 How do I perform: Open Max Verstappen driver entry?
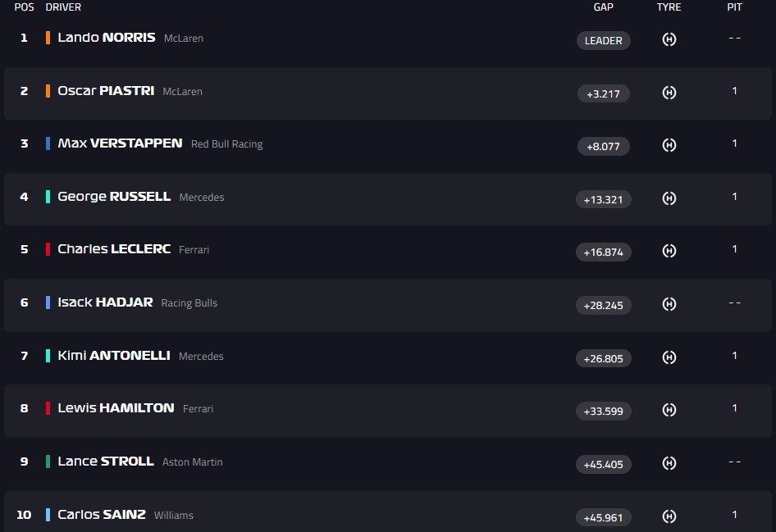120,143
